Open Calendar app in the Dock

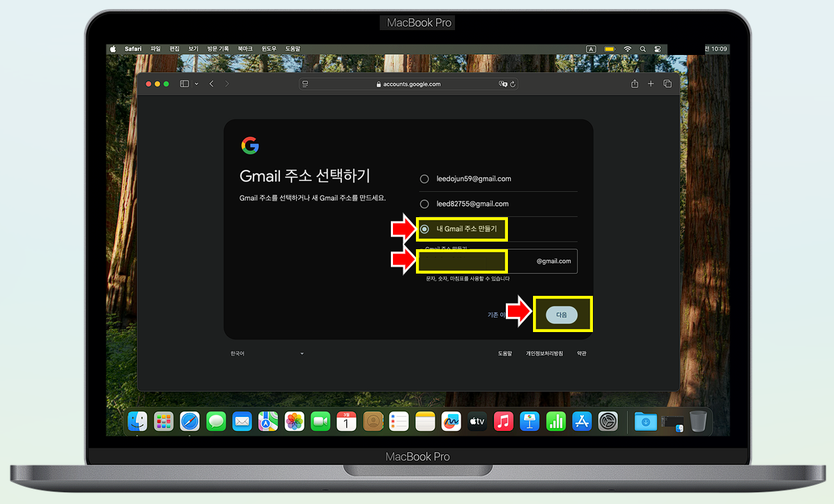tap(346, 422)
